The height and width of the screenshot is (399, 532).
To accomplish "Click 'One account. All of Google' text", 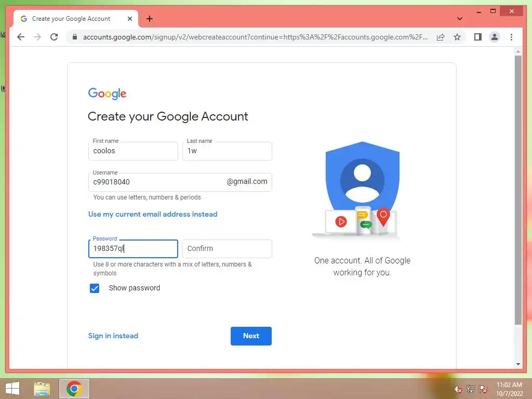I will [x=362, y=261].
